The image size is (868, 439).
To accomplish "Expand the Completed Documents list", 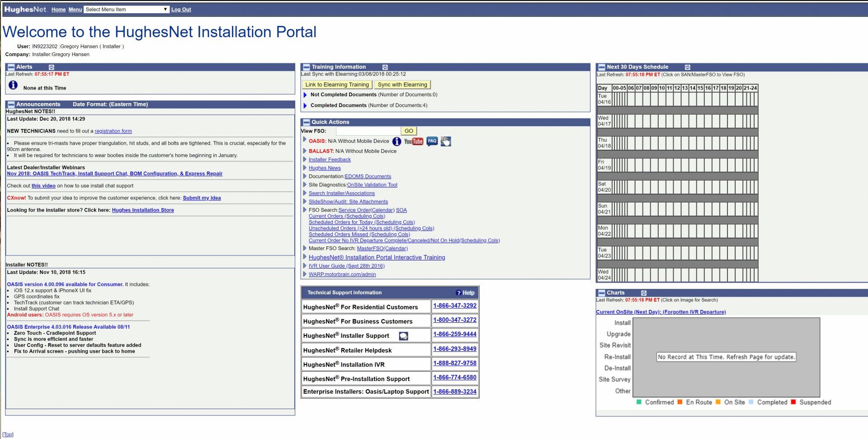I will coord(305,106).
